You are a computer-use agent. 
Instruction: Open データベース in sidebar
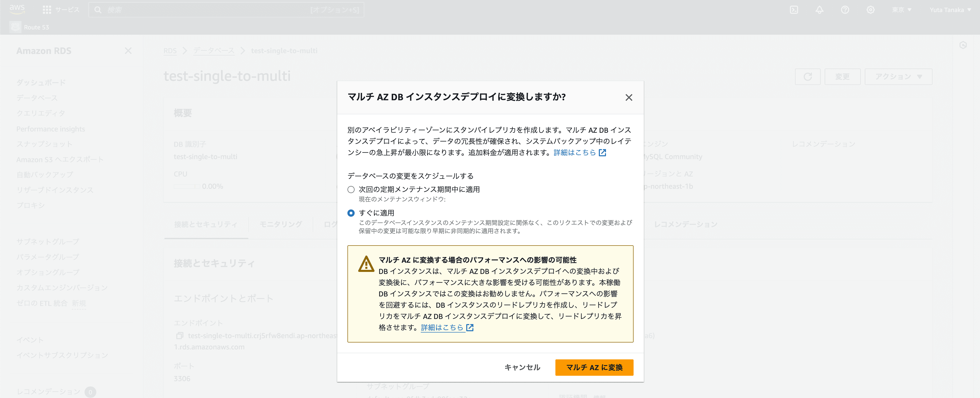pyautogui.click(x=37, y=98)
